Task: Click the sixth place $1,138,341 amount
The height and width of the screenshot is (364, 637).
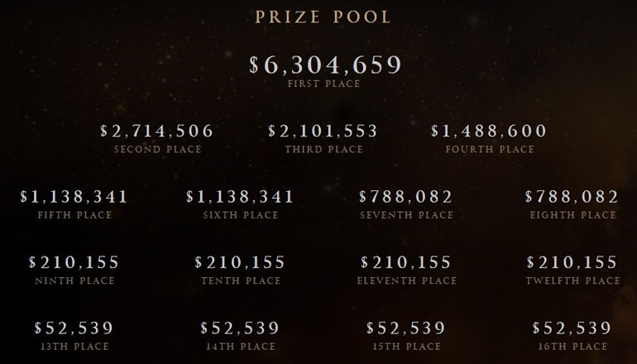Action: (240, 197)
